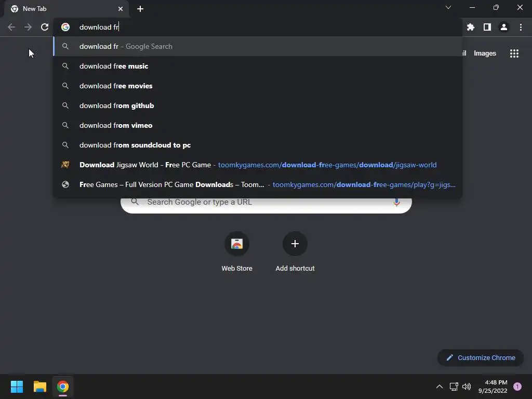Click the address bar text 'download fr'
Screen dimensions: 532x399
tap(99, 27)
